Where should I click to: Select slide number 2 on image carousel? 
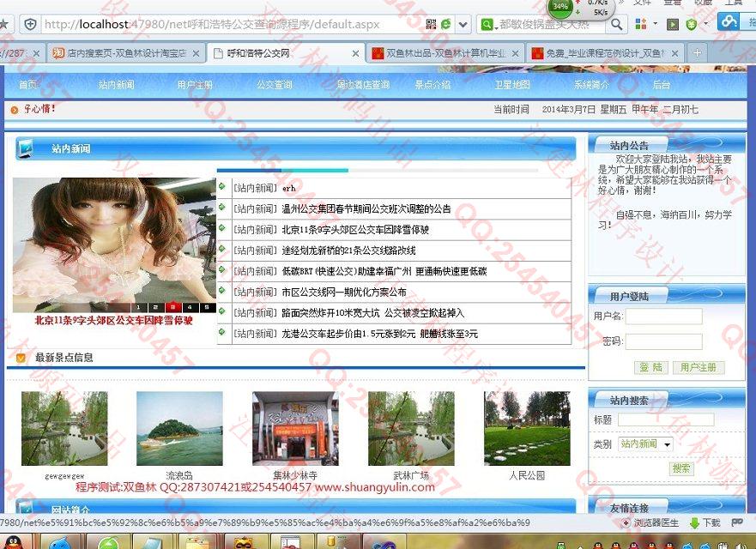(x=155, y=307)
